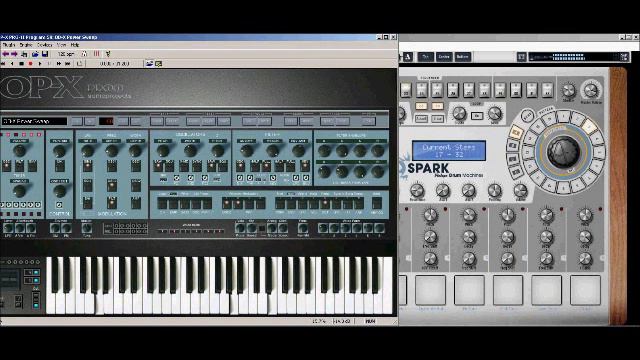Click the fast forward transport button
Screen dimensions: 640x360
pos(59,64)
